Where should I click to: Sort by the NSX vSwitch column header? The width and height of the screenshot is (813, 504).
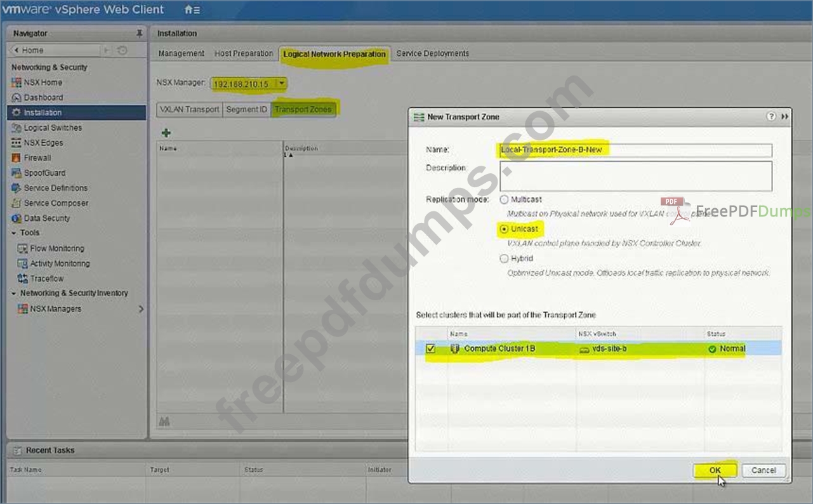[640, 333]
